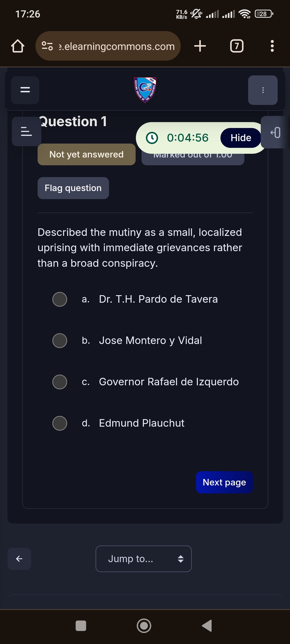Expand the Jump to... dropdown
Image resolution: width=290 pixels, height=644 pixels.
point(144,559)
